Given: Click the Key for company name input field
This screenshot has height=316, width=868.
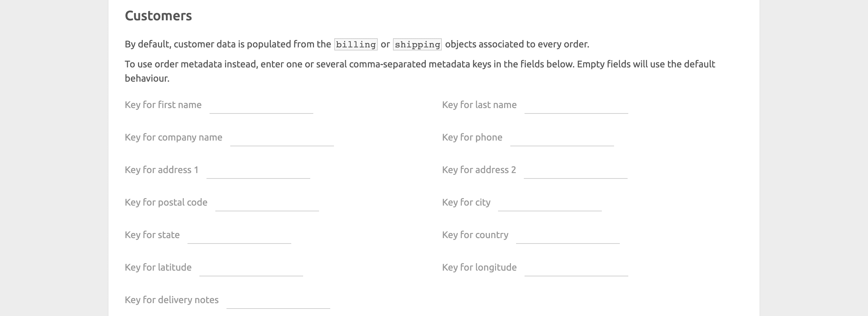Looking at the screenshot, I should coord(281,142).
